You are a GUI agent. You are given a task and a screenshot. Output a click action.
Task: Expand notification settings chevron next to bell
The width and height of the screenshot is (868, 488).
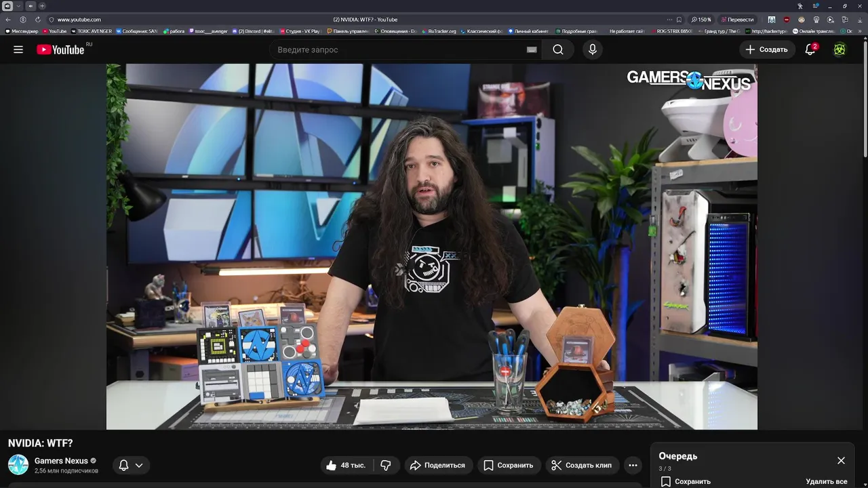tap(139, 465)
